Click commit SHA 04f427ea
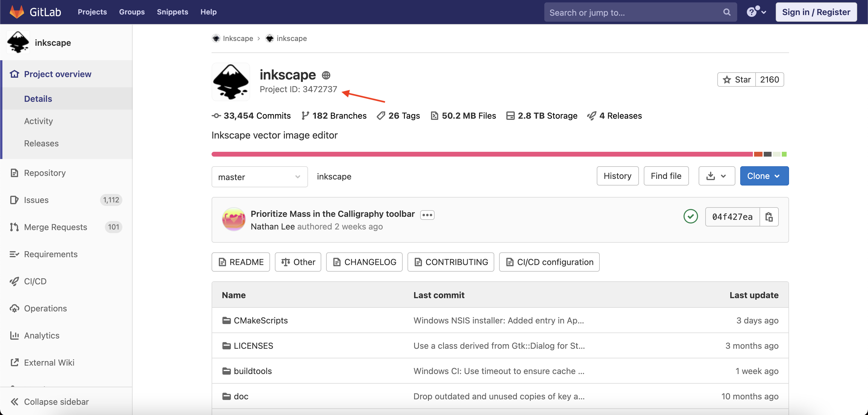 (x=733, y=217)
